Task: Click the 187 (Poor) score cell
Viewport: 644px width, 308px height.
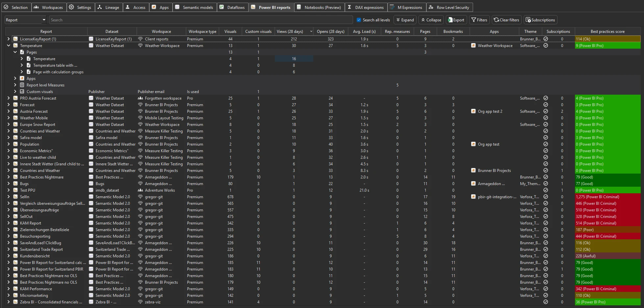Action: 608,229
